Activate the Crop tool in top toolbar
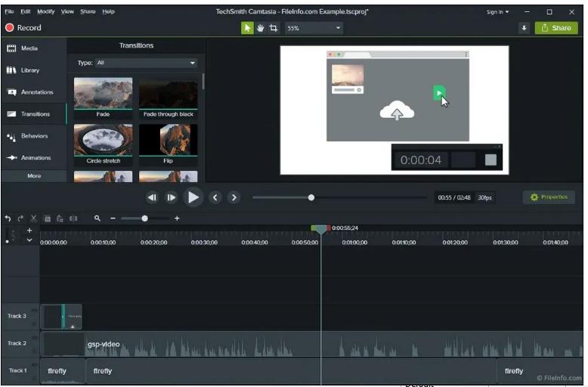 pyautogui.click(x=273, y=28)
